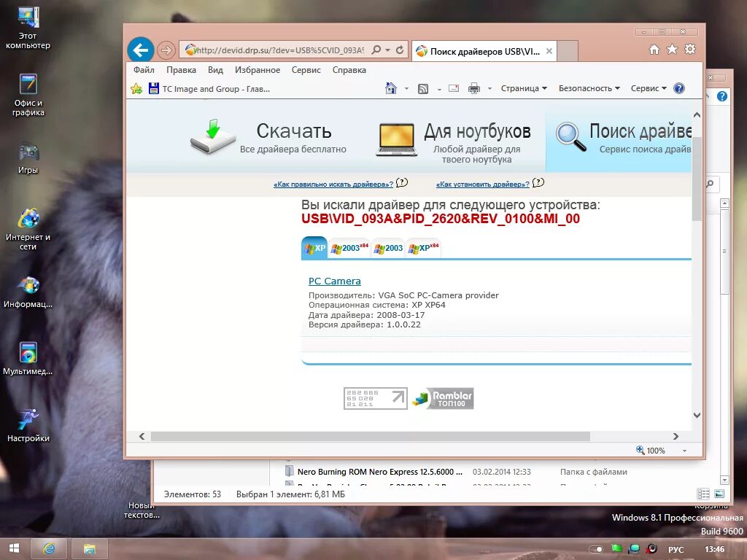Open the Вид menu
Viewport: 747px width, 560px height.
[215, 70]
